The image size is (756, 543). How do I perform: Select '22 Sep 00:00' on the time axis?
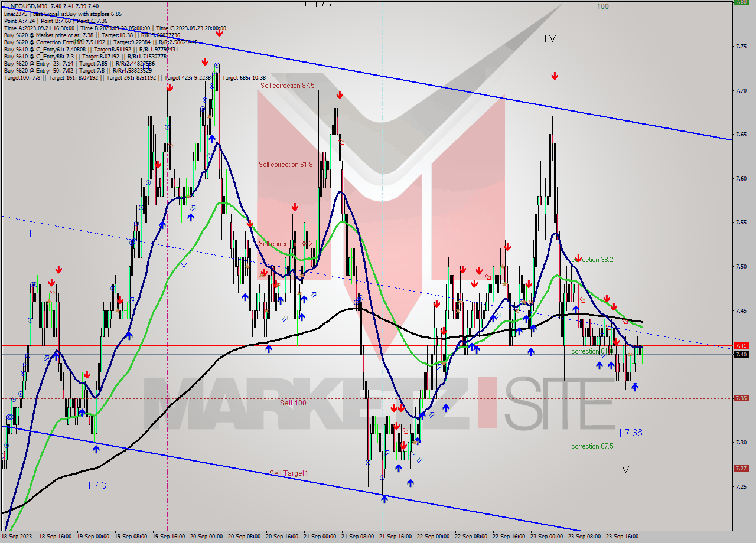click(434, 537)
